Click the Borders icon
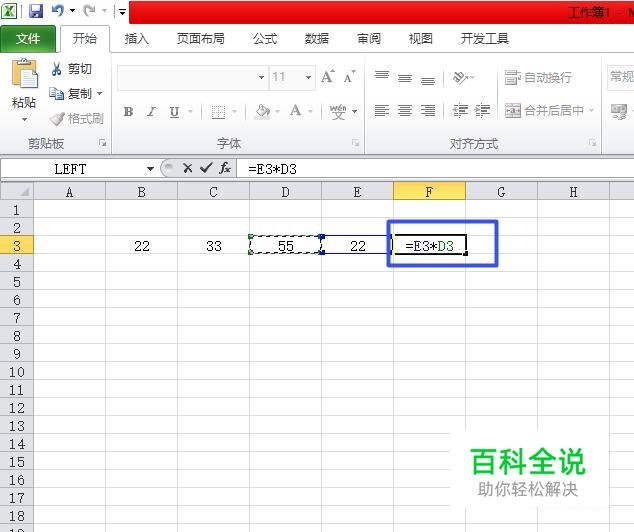Screen dimensions: 634x532 coord(218,112)
